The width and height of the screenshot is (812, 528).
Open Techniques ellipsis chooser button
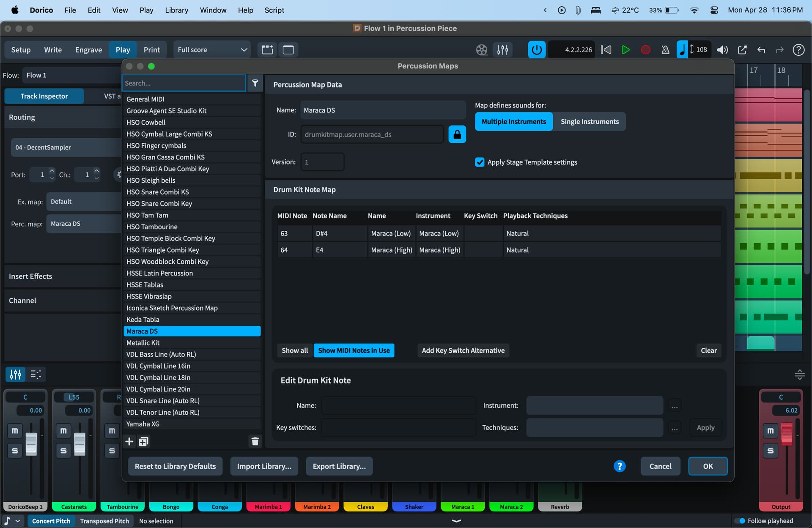tap(675, 428)
